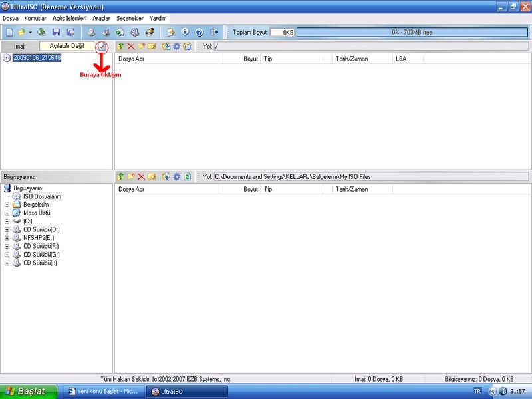Screen dimensions: 532x399
Task: Click the image pane Up folder icon
Action: 120,46
